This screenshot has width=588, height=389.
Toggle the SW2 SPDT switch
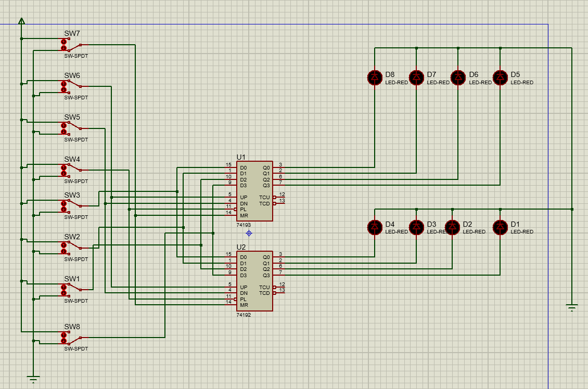tap(71, 248)
